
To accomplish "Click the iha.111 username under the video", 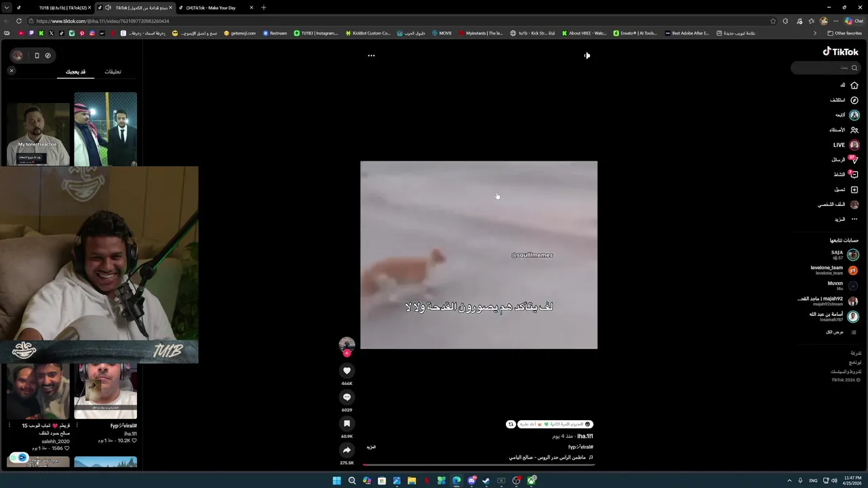I will [585, 436].
